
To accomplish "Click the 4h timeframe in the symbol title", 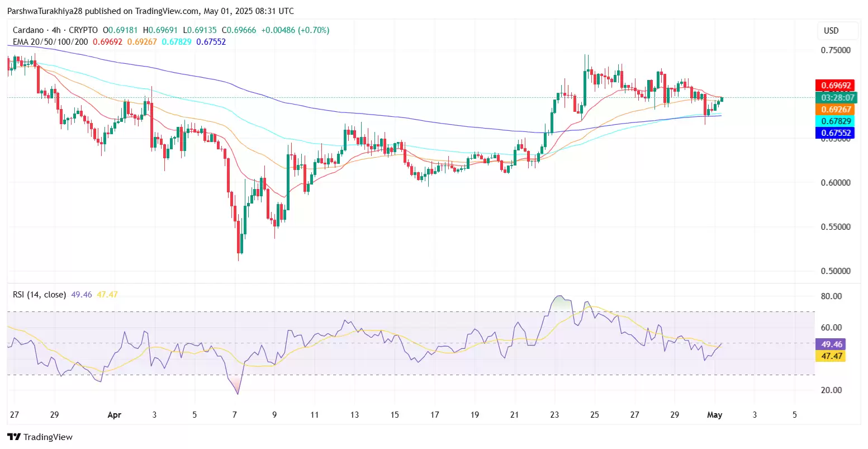I will pyautogui.click(x=55, y=30).
